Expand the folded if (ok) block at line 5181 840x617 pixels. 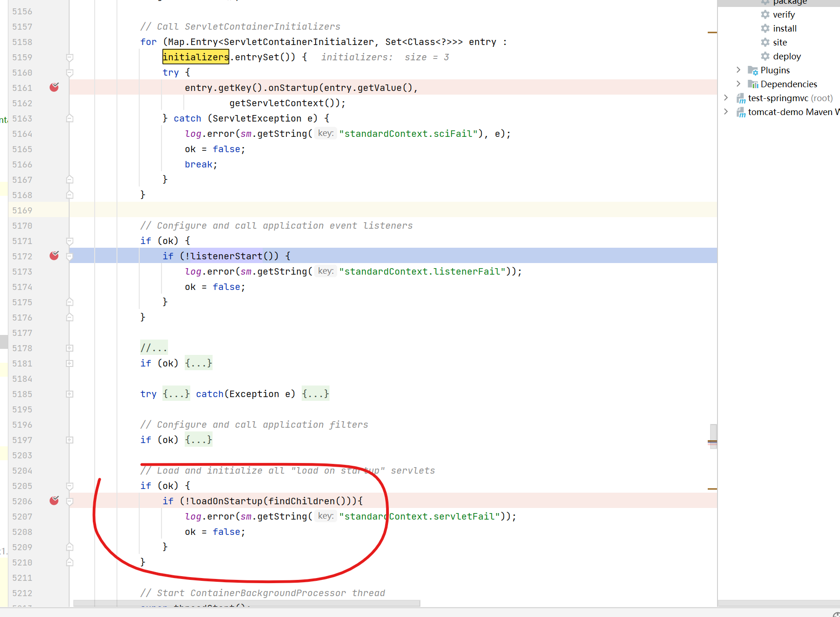70,363
